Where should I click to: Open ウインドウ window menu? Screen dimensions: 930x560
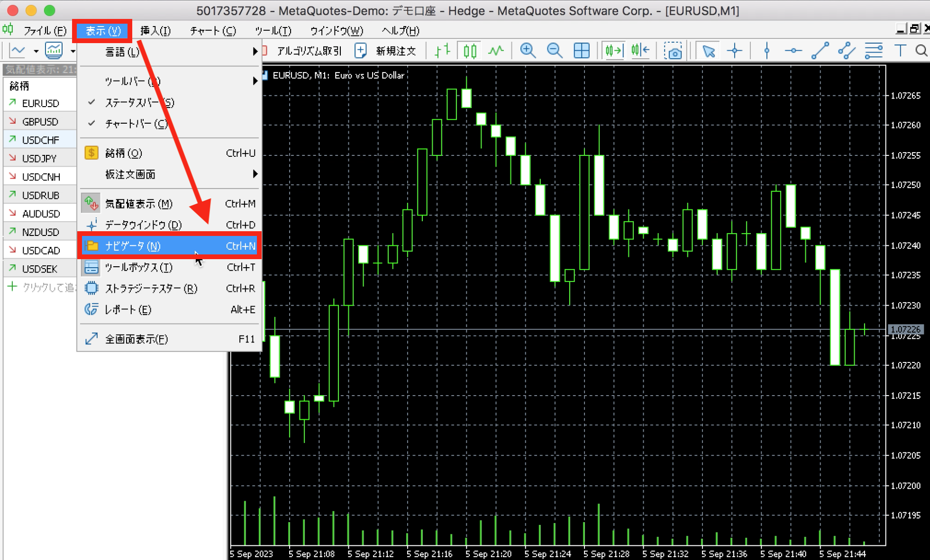(337, 31)
